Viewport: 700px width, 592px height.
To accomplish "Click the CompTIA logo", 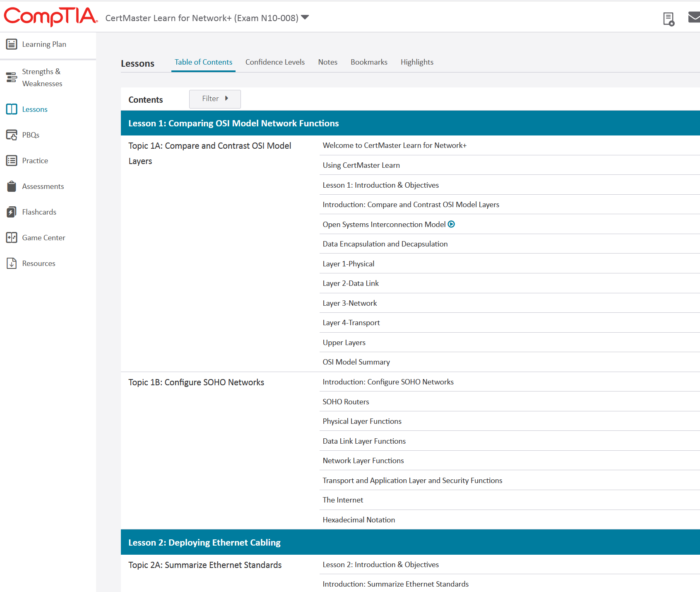I will pyautogui.click(x=51, y=17).
